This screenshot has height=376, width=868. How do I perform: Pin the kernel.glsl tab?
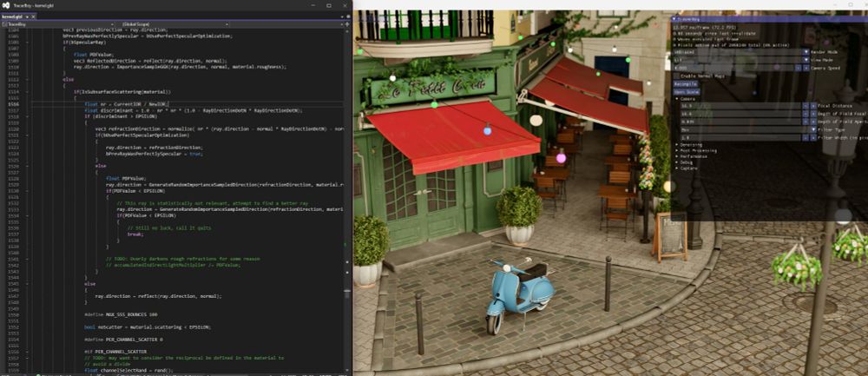tap(27, 16)
